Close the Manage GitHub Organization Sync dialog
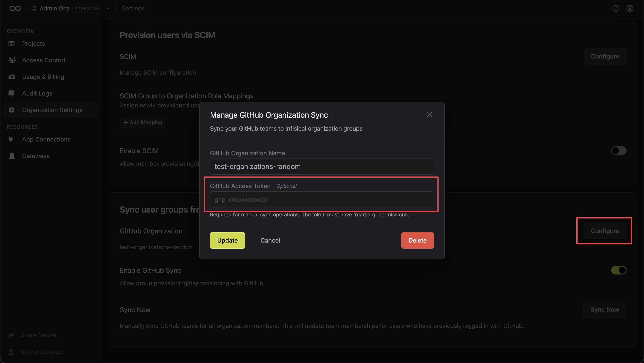 (430, 115)
